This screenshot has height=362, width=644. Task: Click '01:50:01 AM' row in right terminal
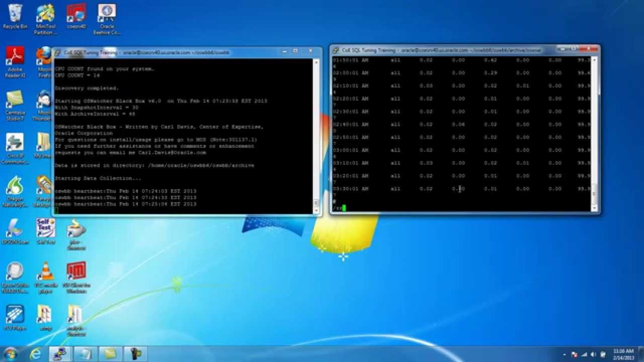click(x=462, y=60)
